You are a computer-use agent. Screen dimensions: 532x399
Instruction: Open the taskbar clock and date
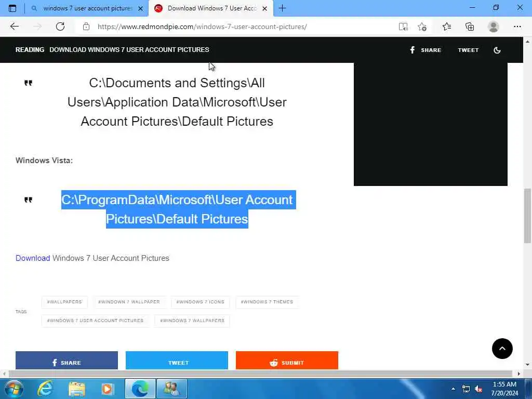(x=505, y=389)
